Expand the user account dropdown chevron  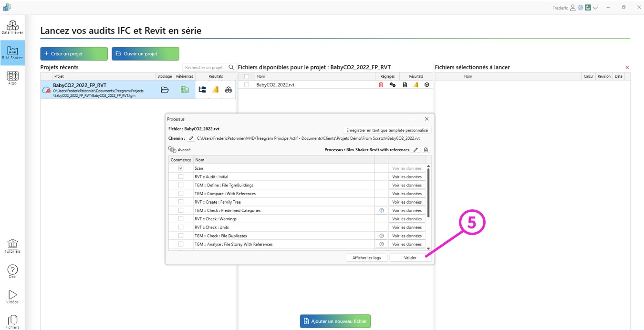click(x=595, y=8)
